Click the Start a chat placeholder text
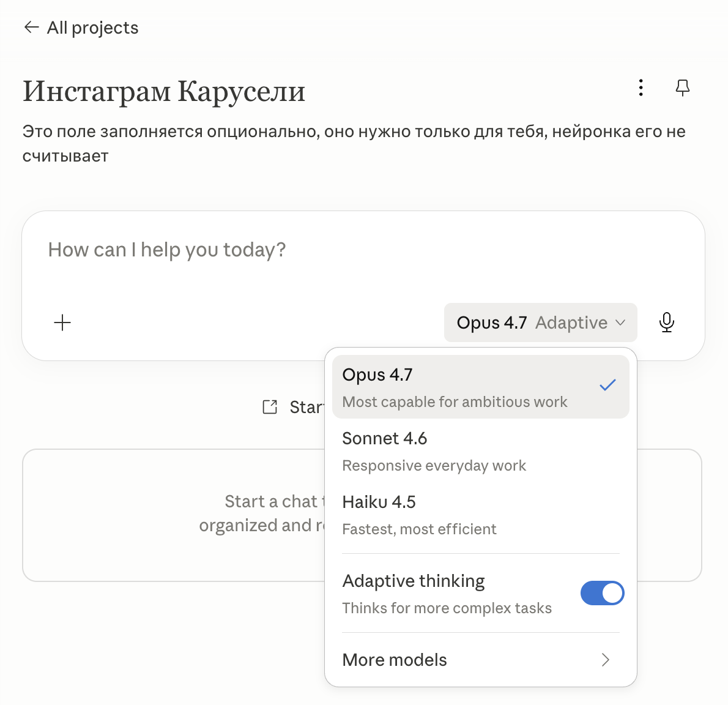 click(262, 513)
